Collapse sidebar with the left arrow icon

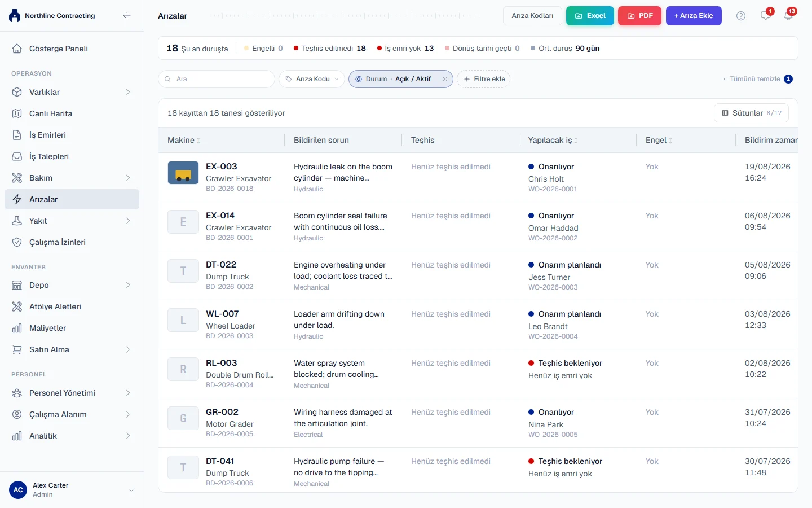click(x=127, y=16)
